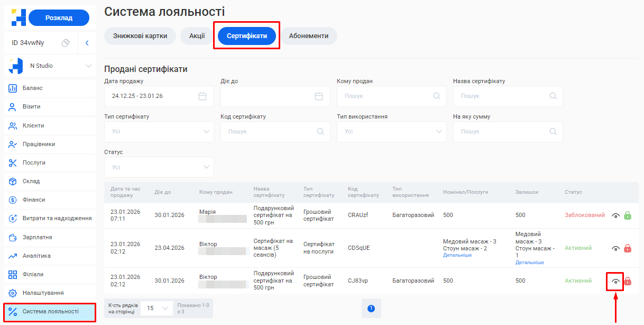
Task: View CJ83vp certificate using the eye icon
Action: click(x=615, y=281)
